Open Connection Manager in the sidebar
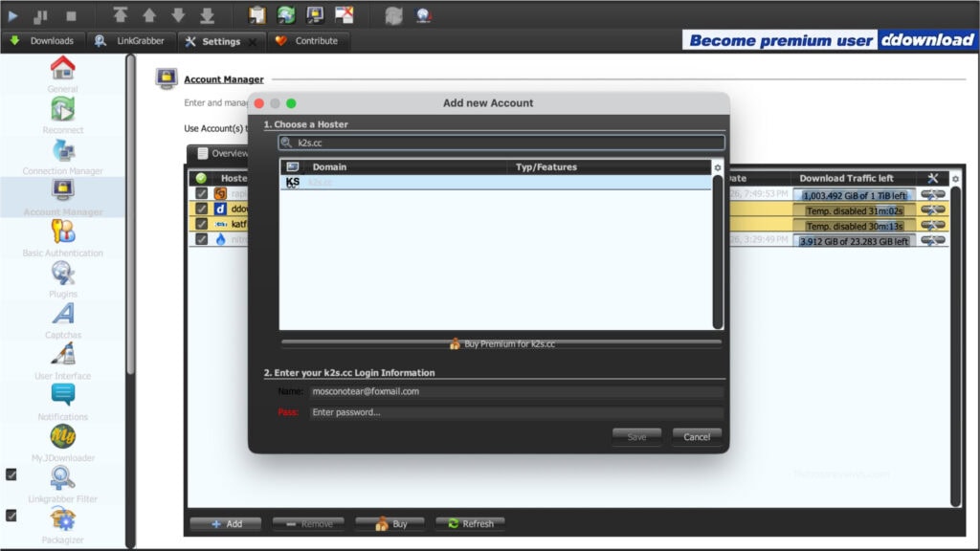Screen dimensions: 980x551 62,157
